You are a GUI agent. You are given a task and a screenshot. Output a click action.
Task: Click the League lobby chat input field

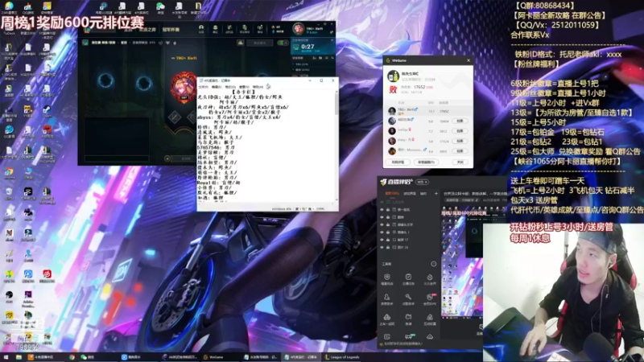tap(117, 158)
